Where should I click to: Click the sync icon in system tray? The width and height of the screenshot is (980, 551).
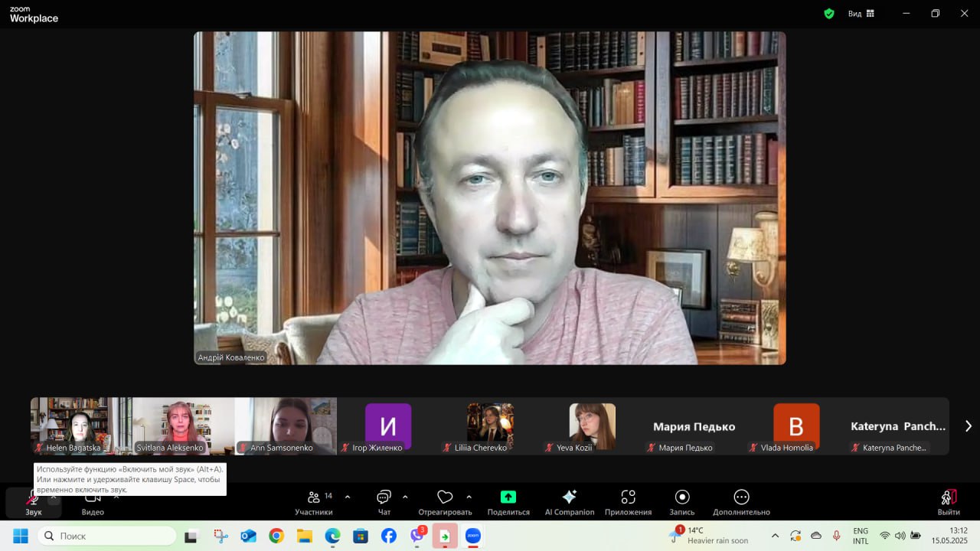[795, 536]
